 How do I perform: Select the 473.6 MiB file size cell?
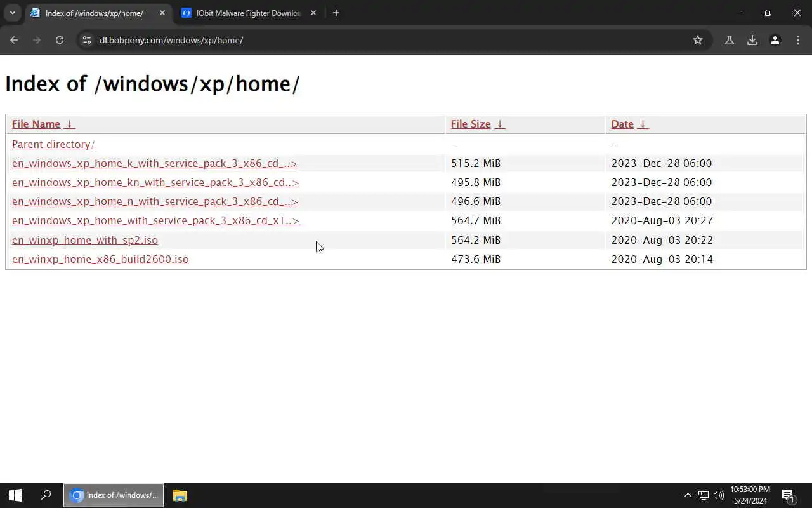click(x=476, y=259)
